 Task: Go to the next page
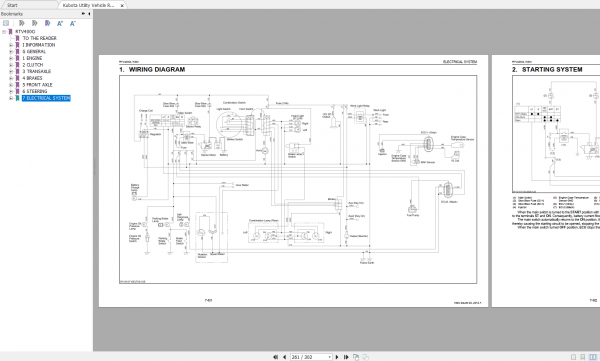coord(337,357)
